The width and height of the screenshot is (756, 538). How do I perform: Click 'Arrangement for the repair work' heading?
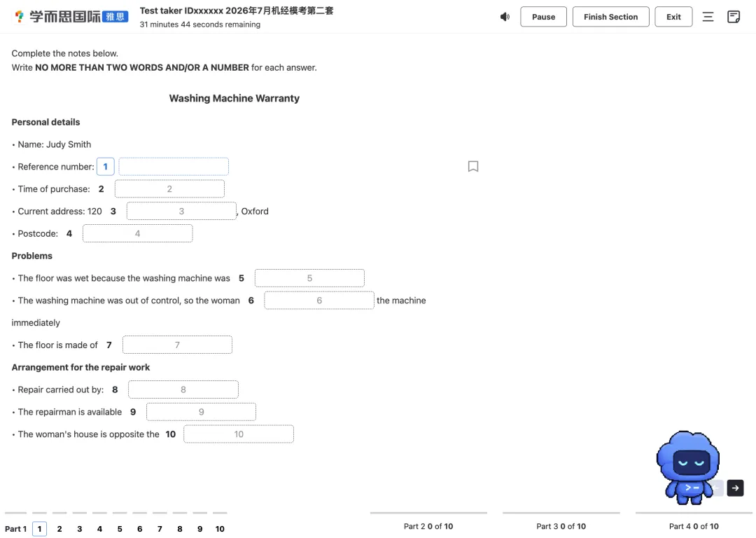click(80, 367)
